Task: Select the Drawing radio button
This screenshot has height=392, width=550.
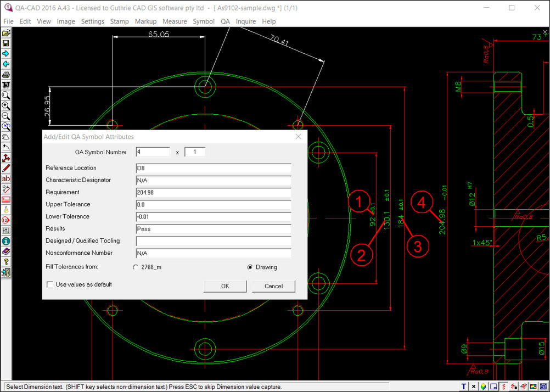Action: pyautogui.click(x=250, y=267)
